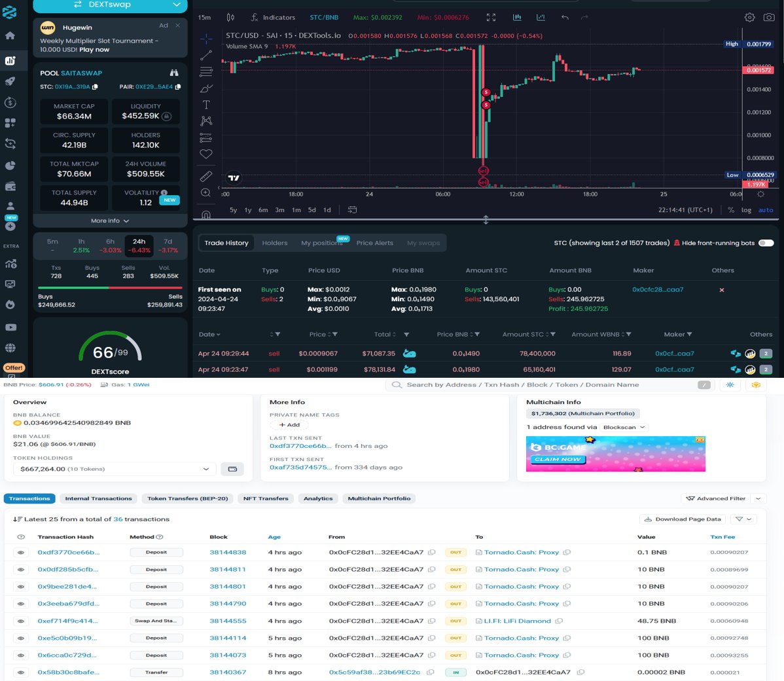784x681 pixels.
Task: Open the My positions tab
Action: point(321,243)
